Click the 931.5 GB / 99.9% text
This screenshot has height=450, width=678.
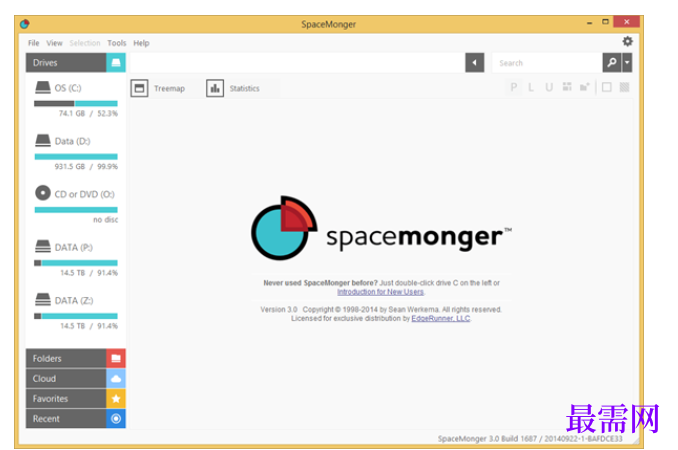click(86, 166)
